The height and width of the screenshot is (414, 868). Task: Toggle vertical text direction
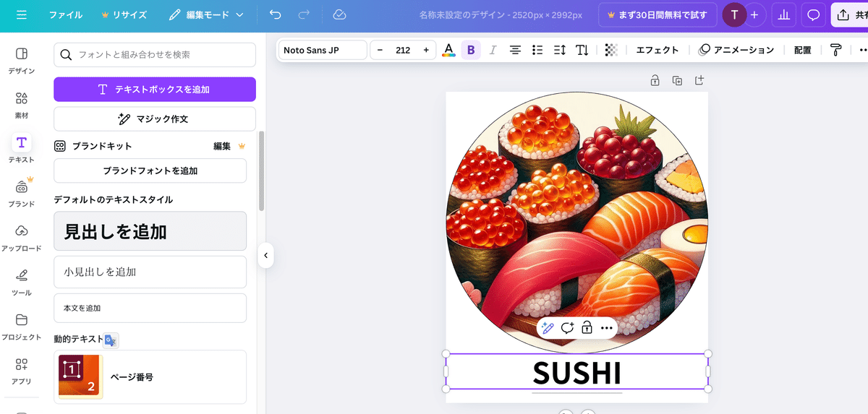[582, 50]
